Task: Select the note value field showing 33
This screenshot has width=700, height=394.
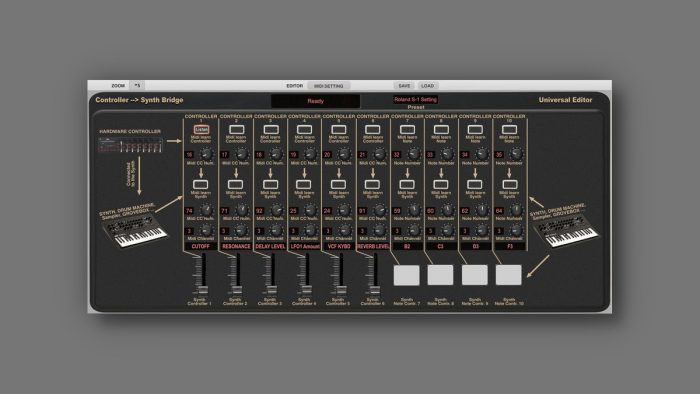Action: [x=430, y=155]
